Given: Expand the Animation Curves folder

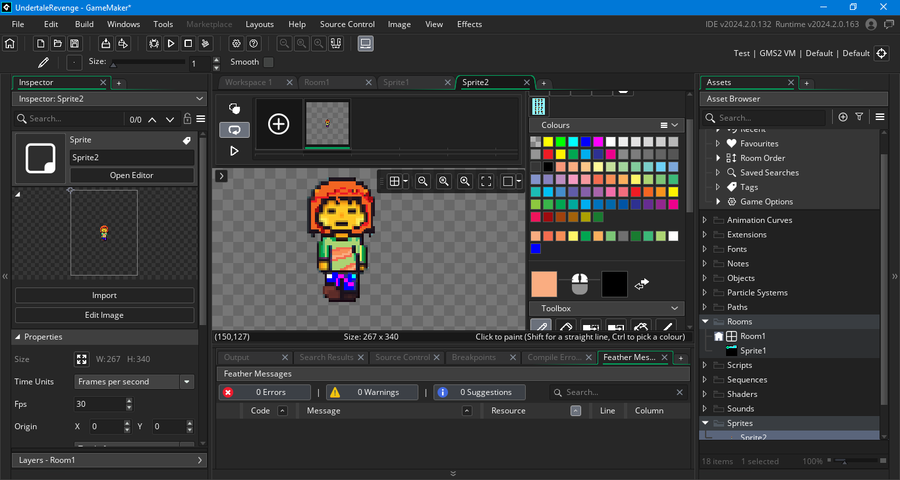Looking at the screenshot, I should tap(705, 220).
